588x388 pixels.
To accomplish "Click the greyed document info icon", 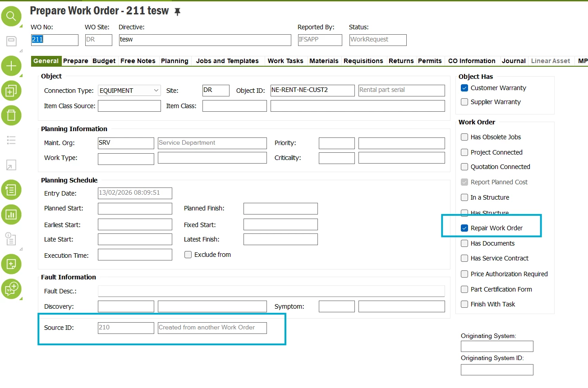I will [x=11, y=239].
